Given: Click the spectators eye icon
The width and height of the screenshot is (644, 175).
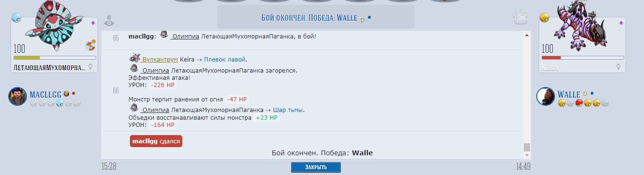Looking at the screenshot, I should pos(110,22).
